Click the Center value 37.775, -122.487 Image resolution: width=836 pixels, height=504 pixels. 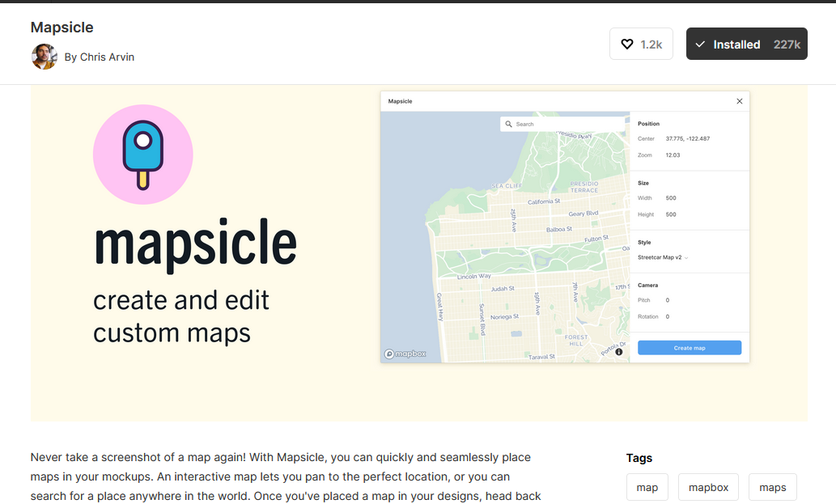click(x=687, y=138)
